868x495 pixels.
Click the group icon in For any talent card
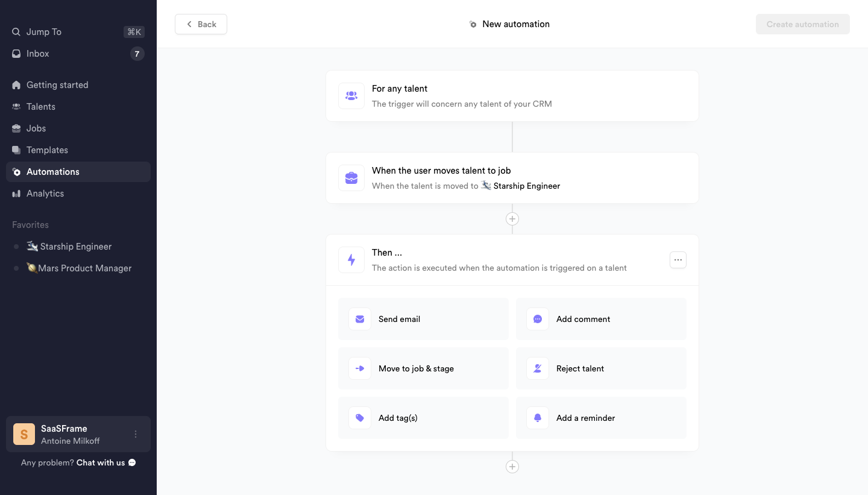(351, 96)
